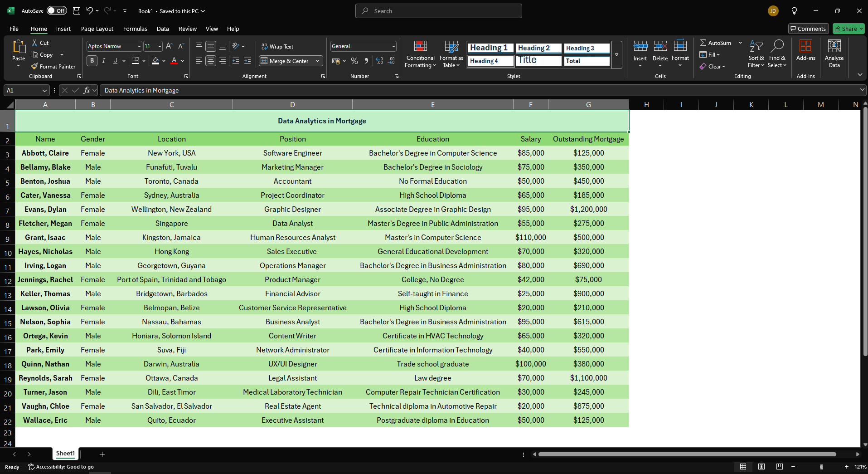Click the Share button

point(849,29)
